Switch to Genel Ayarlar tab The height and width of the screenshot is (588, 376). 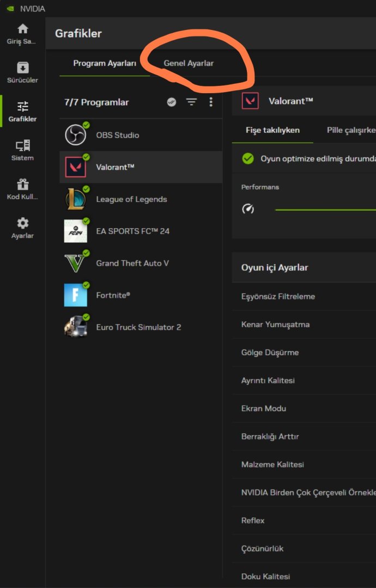click(189, 63)
